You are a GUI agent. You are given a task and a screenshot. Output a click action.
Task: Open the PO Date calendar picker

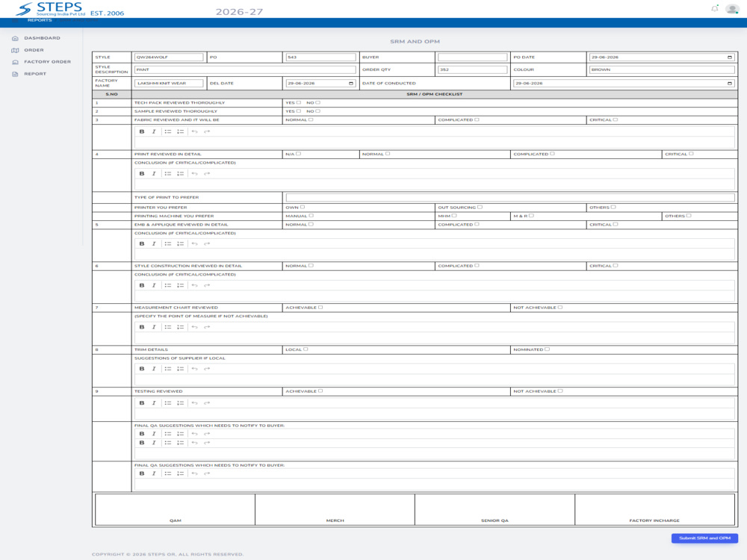(x=729, y=57)
